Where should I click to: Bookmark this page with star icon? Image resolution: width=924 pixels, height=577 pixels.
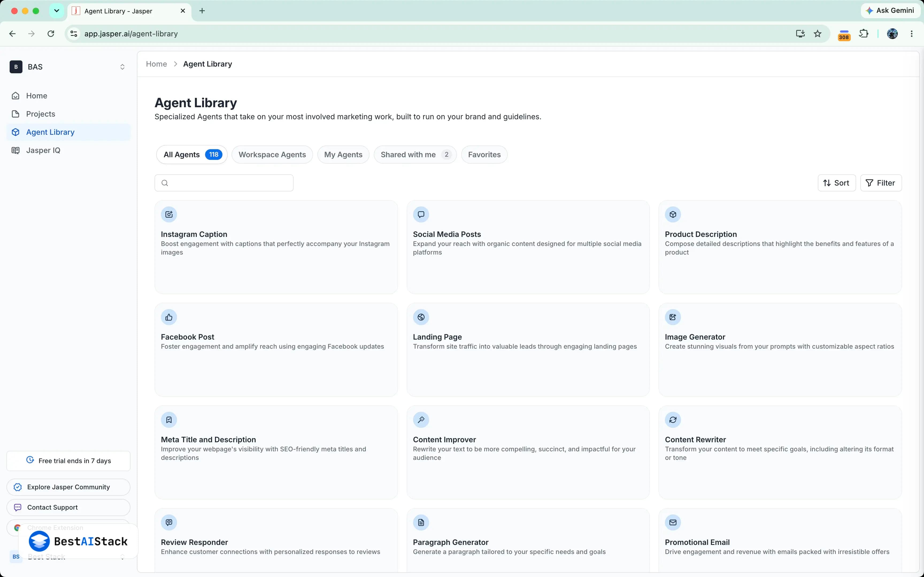818,34
